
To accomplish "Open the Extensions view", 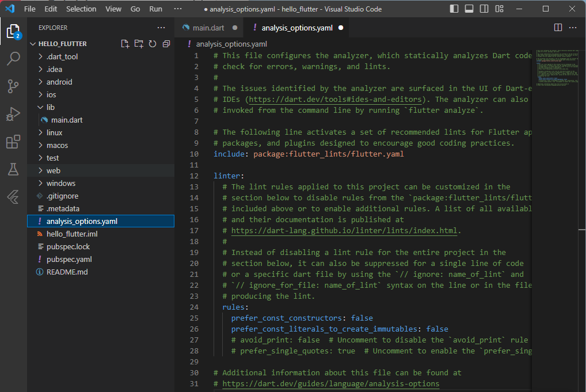I will [x=13, y=142].
